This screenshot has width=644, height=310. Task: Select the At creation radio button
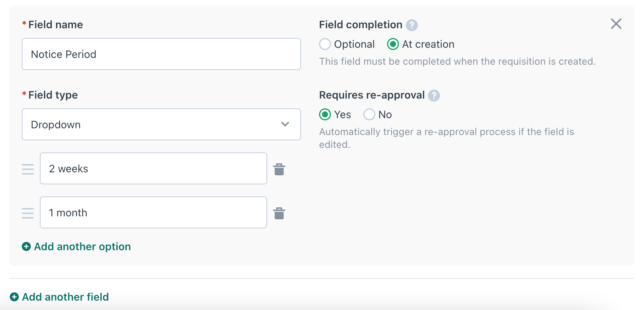393,44
